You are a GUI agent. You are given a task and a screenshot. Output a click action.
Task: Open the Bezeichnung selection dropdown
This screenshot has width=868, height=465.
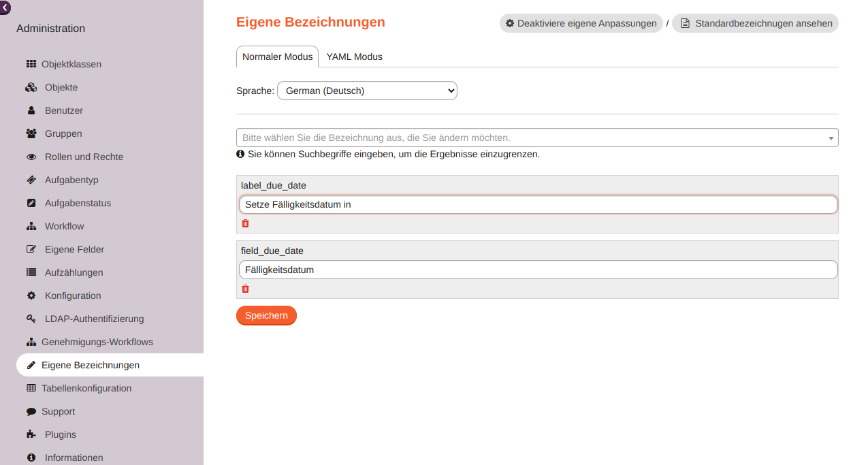pos(537,138)
